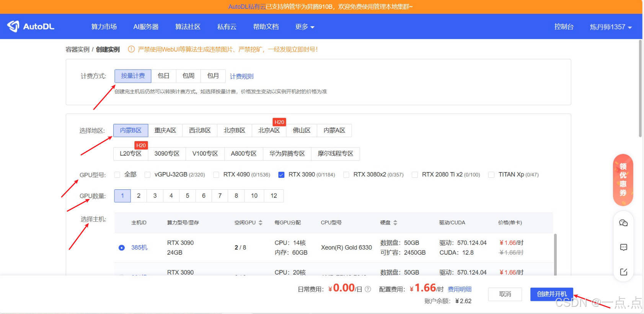Check the RTX 2080 Ti x2 checkbox
The image size is (644, 314).
[x=415, y=175]
